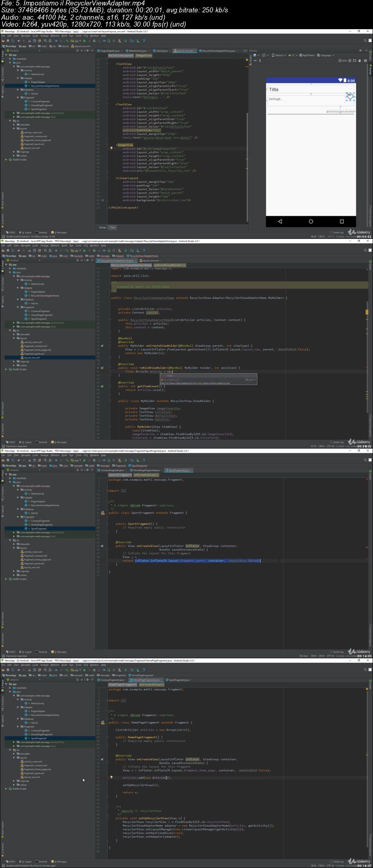Open the Language dropdown in preview
The image size is (373, 868).
(x=325, y=55)
